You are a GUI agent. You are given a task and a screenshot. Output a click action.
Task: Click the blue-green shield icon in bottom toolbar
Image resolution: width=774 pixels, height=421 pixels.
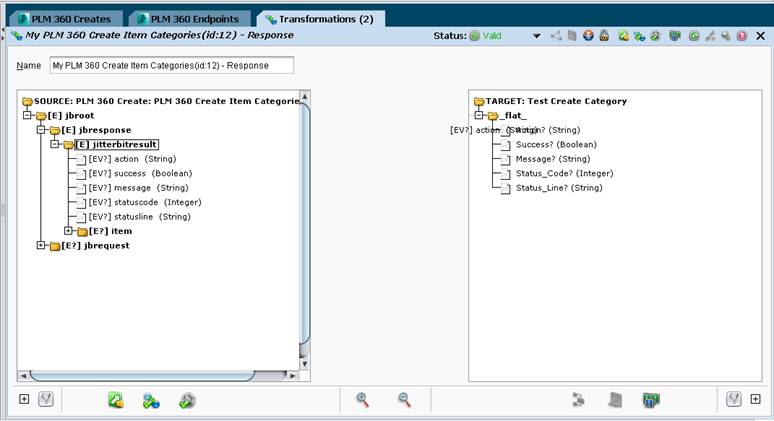pyautogui.click(x=651, y=400)
